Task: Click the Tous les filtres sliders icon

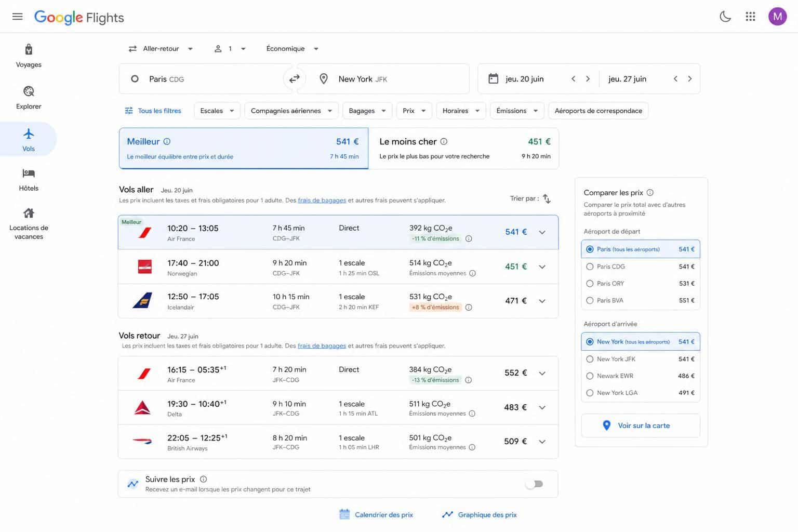Action: click(129, 111)
